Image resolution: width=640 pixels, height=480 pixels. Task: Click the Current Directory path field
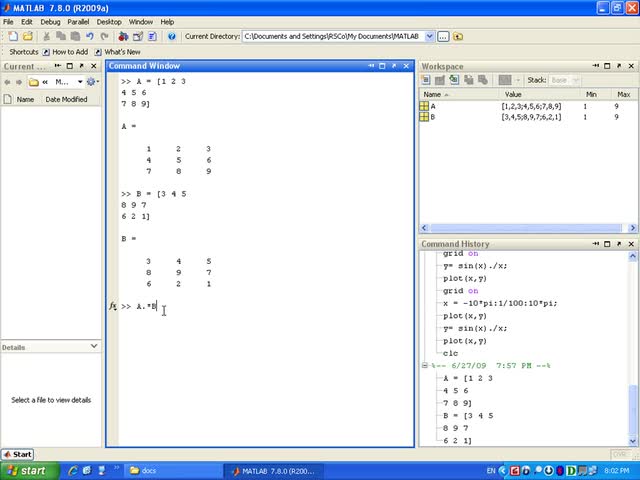coord(334,36)
